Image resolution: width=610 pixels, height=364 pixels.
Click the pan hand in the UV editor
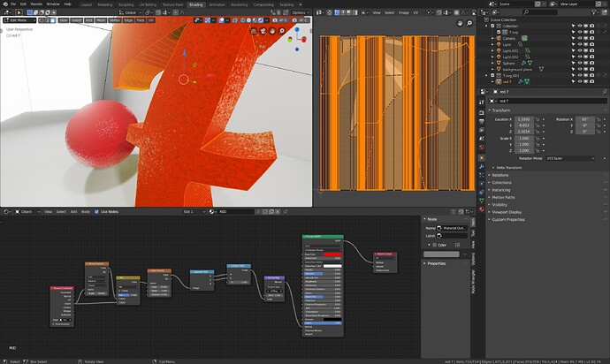[460, 23]
